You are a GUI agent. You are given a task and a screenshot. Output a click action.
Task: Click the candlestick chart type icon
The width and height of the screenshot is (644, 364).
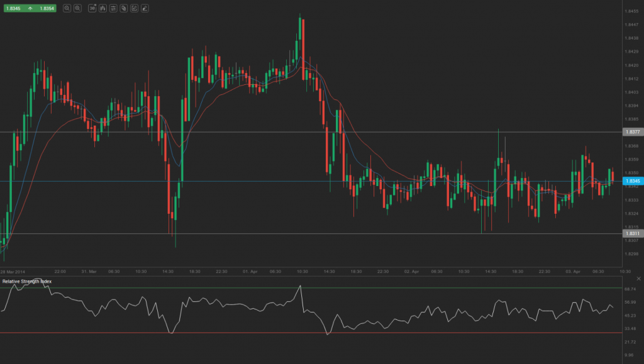[x=103, y=8]
